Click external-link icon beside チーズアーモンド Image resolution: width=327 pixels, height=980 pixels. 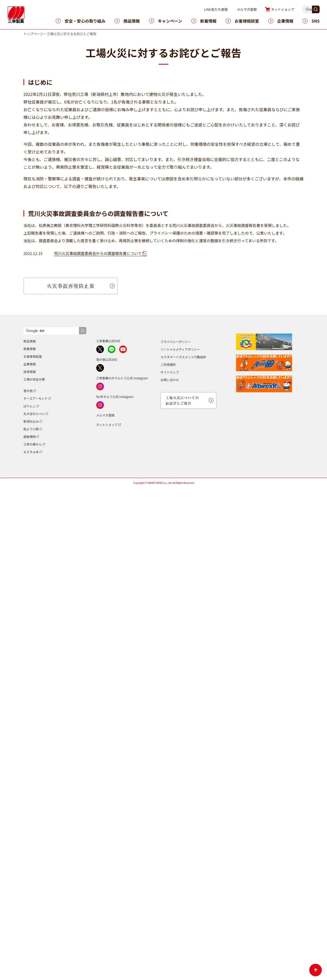(49, 398)
